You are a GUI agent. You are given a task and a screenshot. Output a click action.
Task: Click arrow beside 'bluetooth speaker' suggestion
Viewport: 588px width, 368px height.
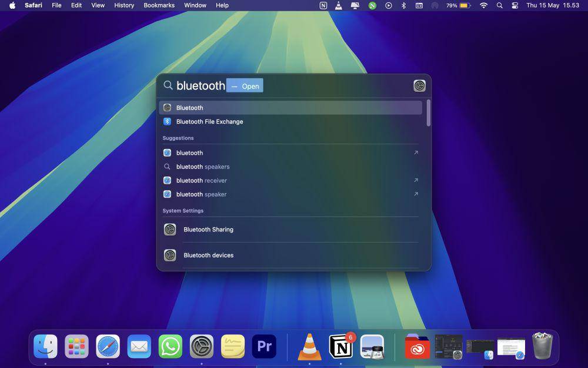tap(416, 194)
